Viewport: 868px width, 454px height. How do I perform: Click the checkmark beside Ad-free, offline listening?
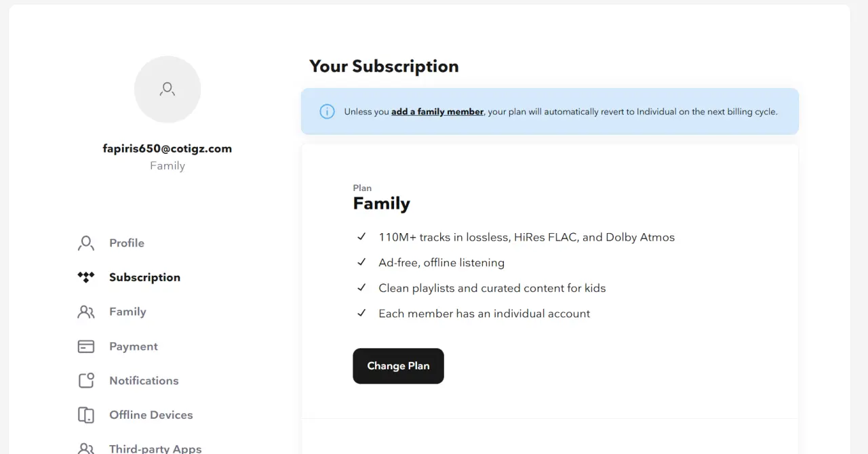[362, 262]
